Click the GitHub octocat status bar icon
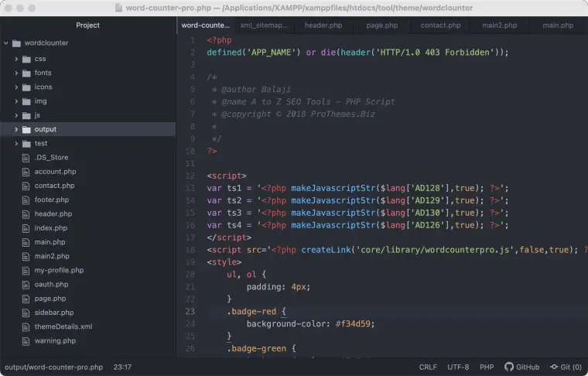 (x=509, y=367)
